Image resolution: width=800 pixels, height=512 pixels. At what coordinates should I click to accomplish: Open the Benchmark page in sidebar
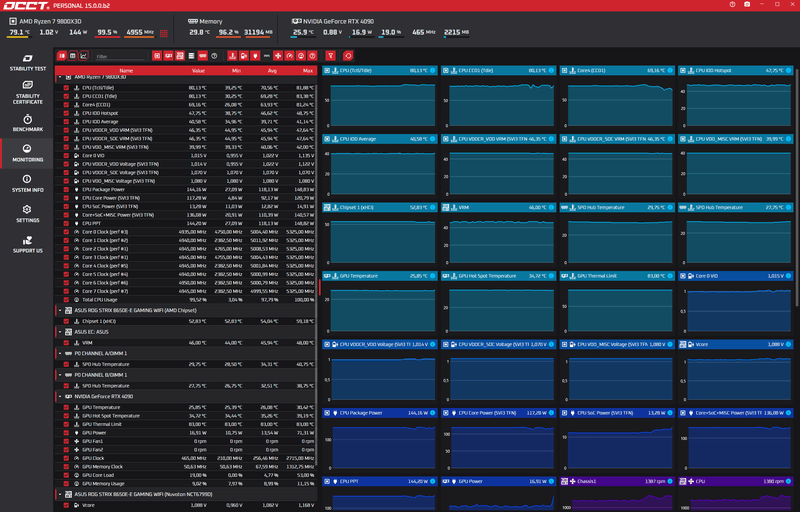pyautogui.click(x=27, y=122)
